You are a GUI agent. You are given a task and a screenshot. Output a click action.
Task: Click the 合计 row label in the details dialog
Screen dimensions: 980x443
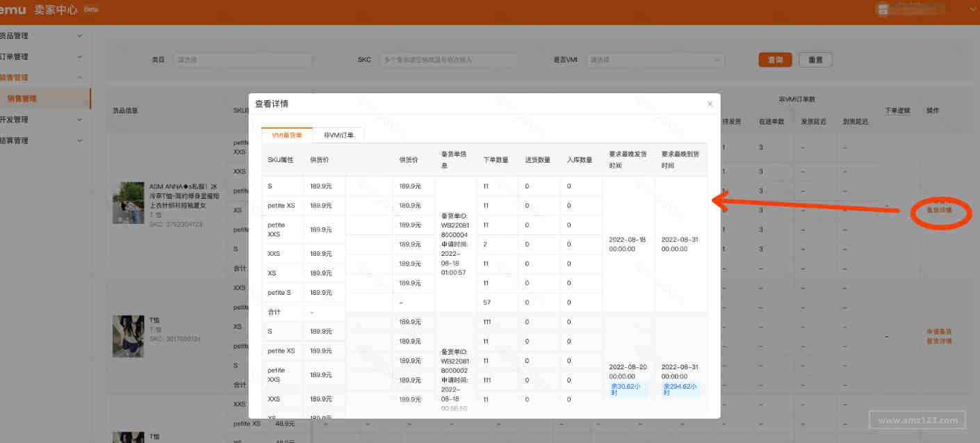tap(274, 312)
